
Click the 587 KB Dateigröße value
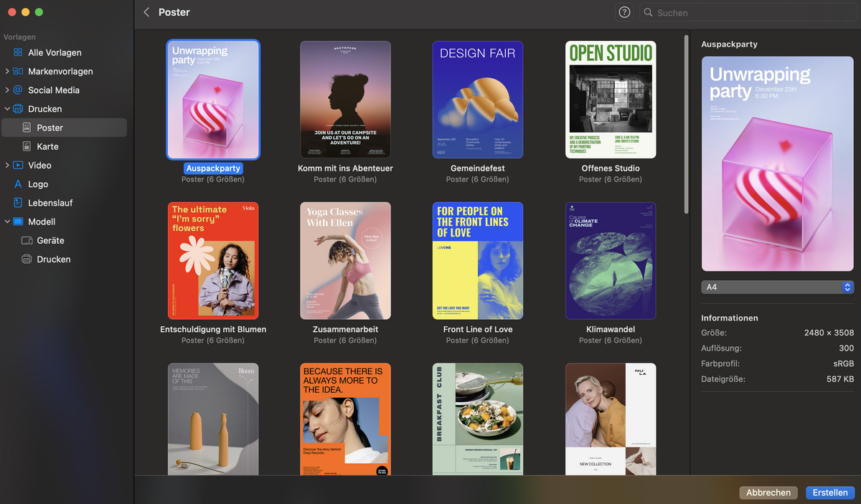click(840, 379)
